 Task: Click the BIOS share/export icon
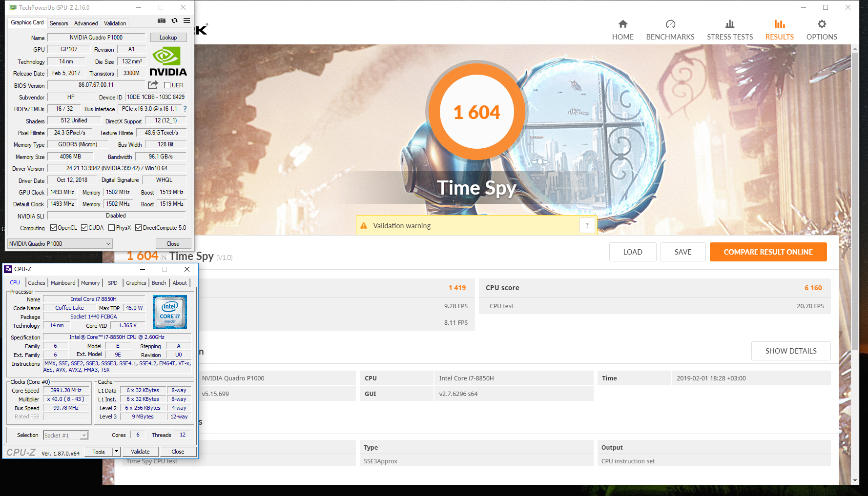point(153,85)
